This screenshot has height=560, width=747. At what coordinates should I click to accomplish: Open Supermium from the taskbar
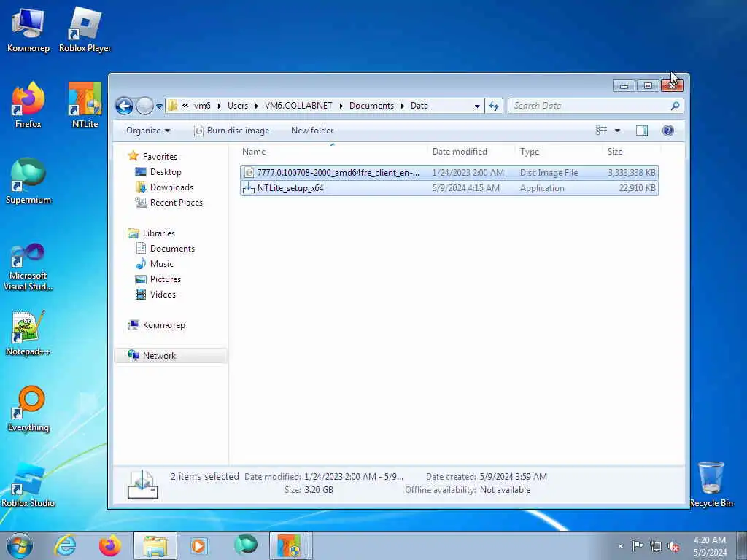(245, 545)
